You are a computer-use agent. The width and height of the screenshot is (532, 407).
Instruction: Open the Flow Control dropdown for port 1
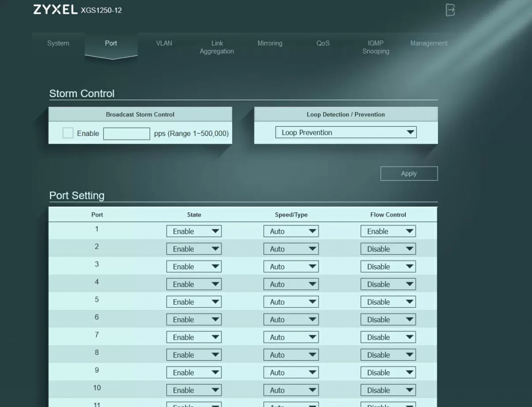(388, 232)
